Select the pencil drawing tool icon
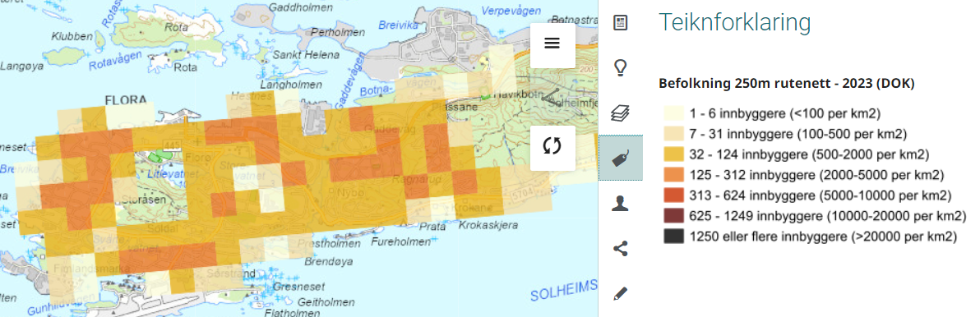Screen dimensions: 980x317 (620, 293)
